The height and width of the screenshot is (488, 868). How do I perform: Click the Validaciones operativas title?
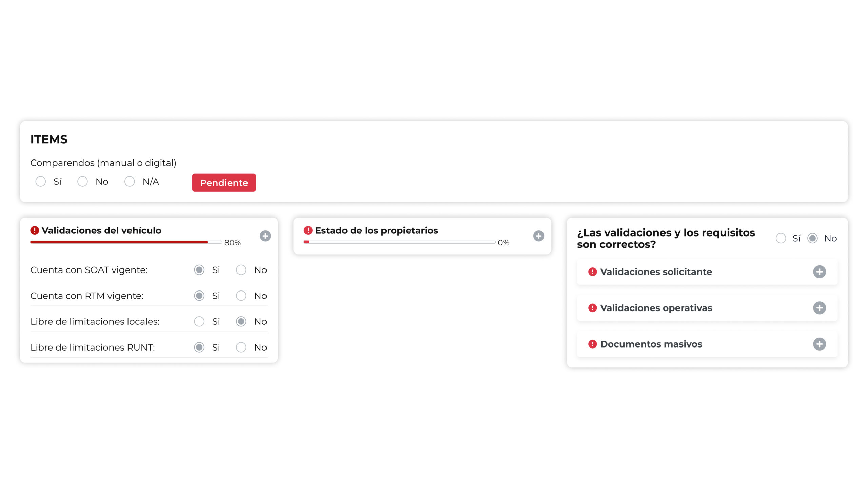[656, 308]
